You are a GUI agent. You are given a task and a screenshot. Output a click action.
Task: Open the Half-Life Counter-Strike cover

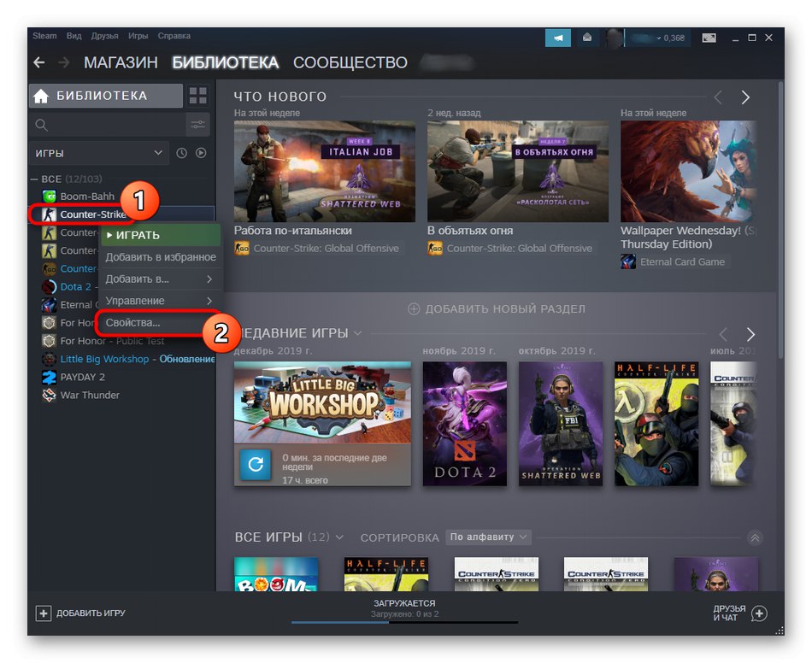pos(656,424)
